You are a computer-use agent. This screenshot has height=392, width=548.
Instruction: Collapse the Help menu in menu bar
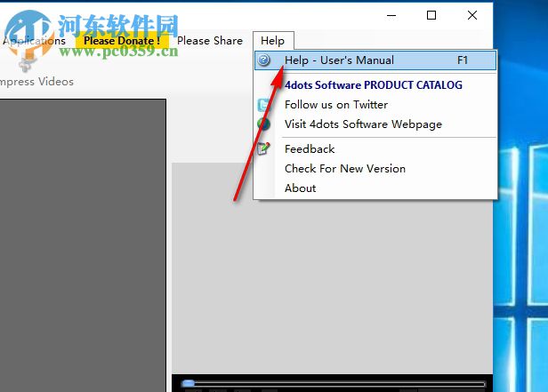[273, 41]
